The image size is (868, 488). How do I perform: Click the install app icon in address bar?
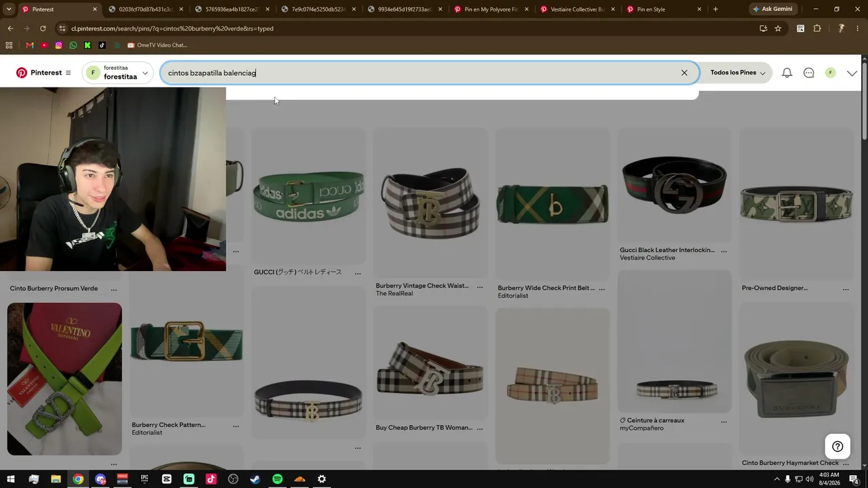[x=763, y=28]
